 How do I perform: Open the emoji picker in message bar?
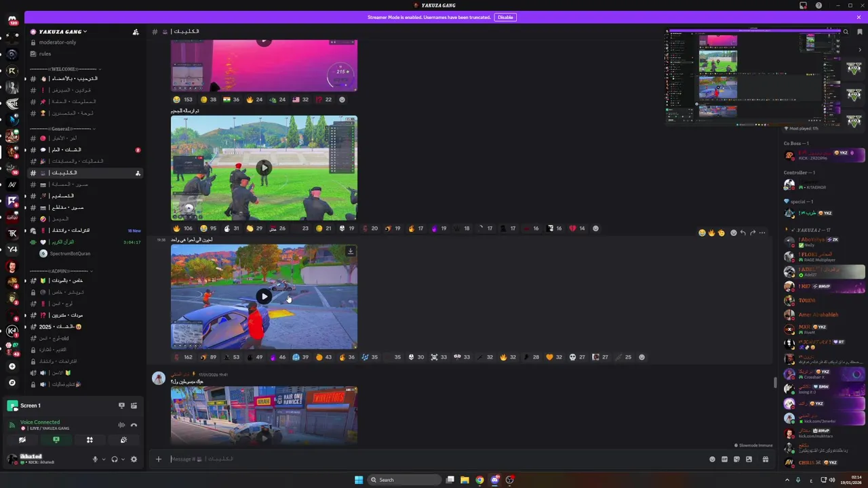(x=712, y=459)
